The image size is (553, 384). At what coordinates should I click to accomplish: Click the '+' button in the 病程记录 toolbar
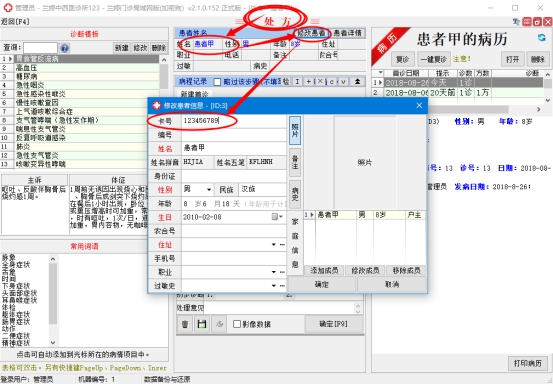coord(308,81)
